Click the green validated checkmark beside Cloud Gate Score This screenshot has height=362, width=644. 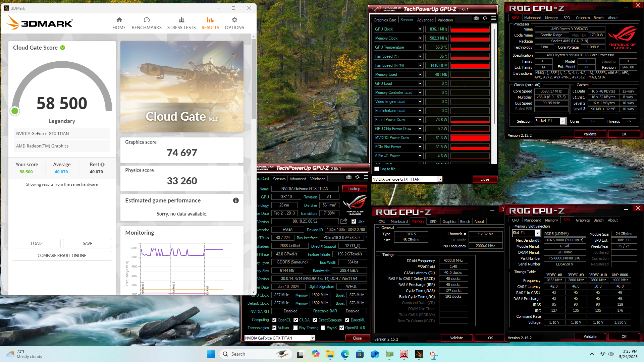tap(63, 48)
